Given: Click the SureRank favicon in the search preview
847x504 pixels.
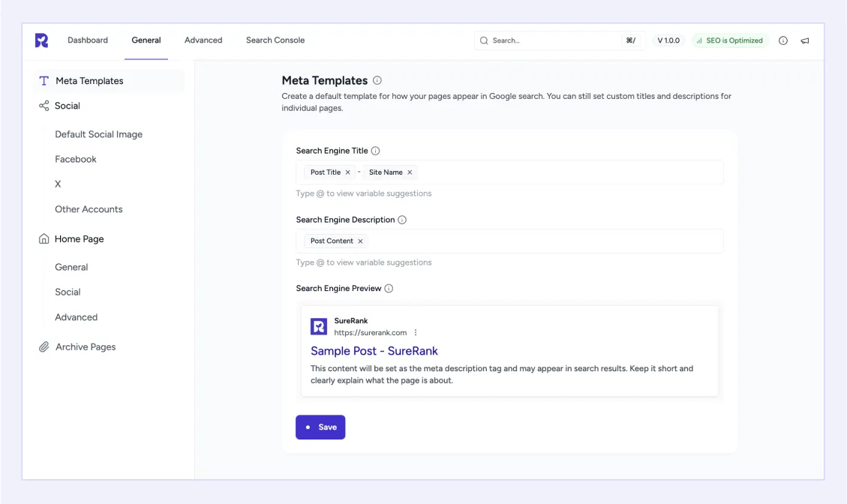Looking at the screenshot, I should (x=319, y=326).
